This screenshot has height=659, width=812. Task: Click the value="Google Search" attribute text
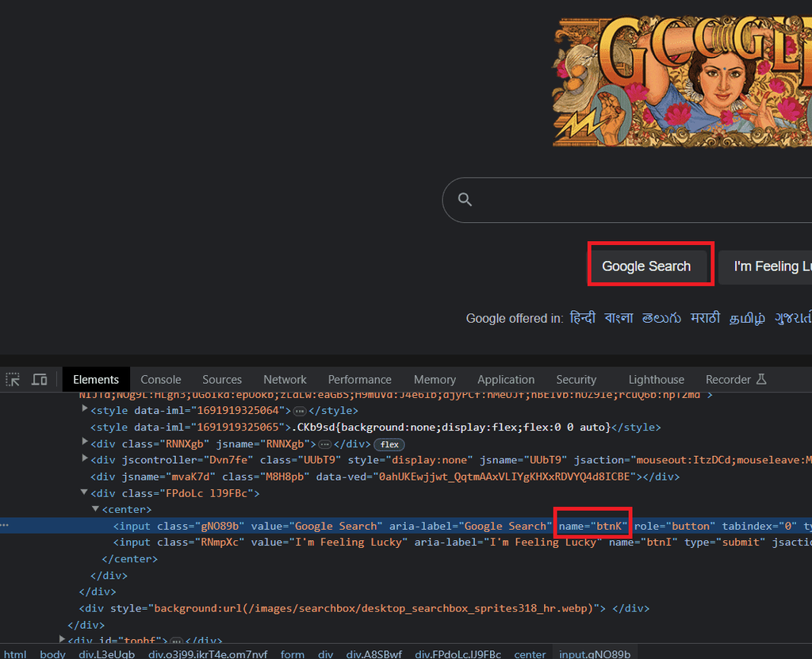click(x=317, y=526)
